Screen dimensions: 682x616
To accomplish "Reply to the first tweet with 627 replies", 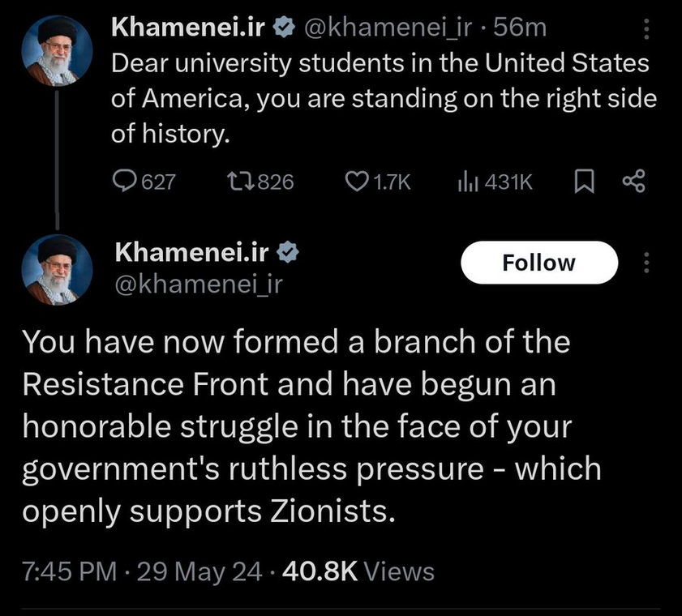I will pyautogui.click(x=125, y=182).
